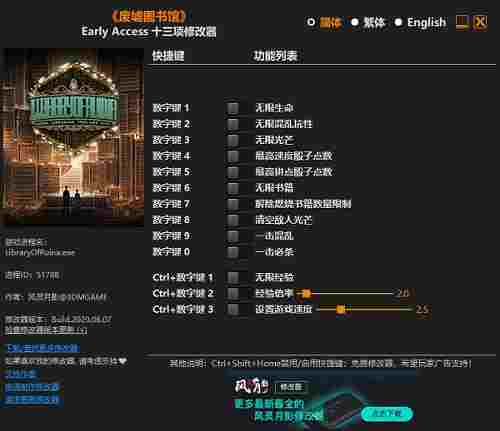Toggle the 一击必杀 checkbox
This screenshot has height=431, width=500.
[x=233, y=252]
